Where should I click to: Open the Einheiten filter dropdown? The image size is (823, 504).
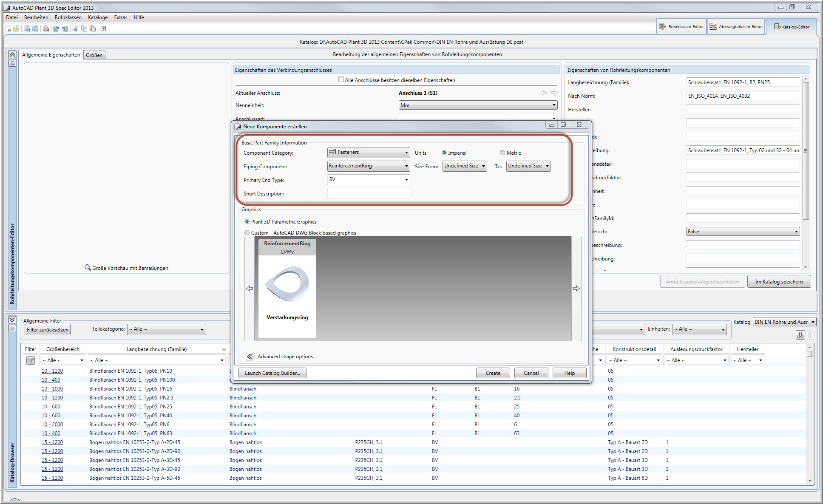[x=700, y=329]
